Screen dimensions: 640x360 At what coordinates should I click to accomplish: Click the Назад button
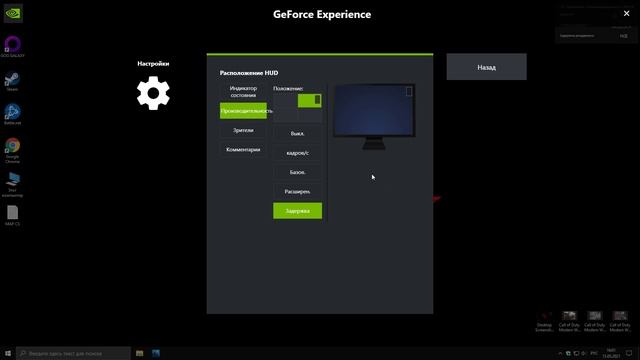(x=487, y=67)
